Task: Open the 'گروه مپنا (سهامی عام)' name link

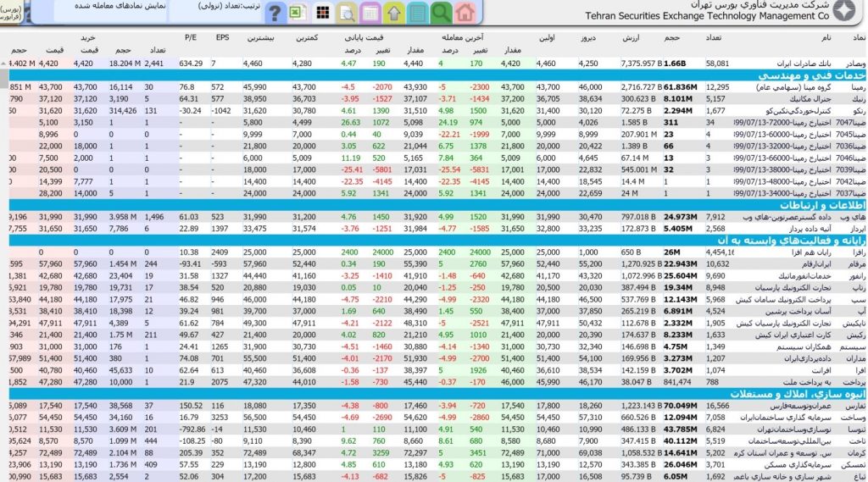Action: tap(793, 87)
